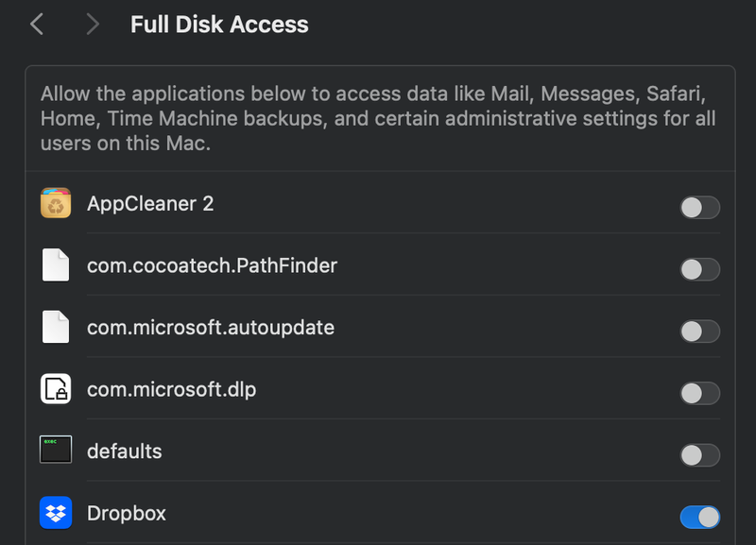Click the com.microsoft.autoupdate document icon
756x545 pixels.
tap(57, 328)
